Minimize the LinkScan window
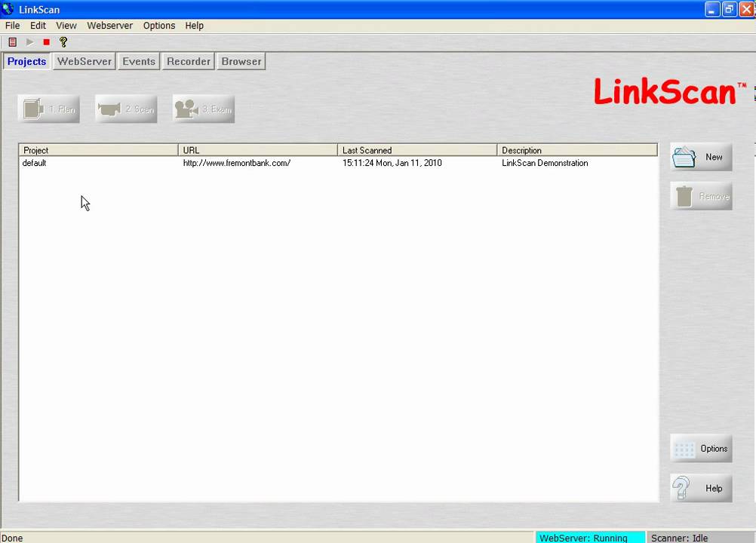 click(712, 9)
